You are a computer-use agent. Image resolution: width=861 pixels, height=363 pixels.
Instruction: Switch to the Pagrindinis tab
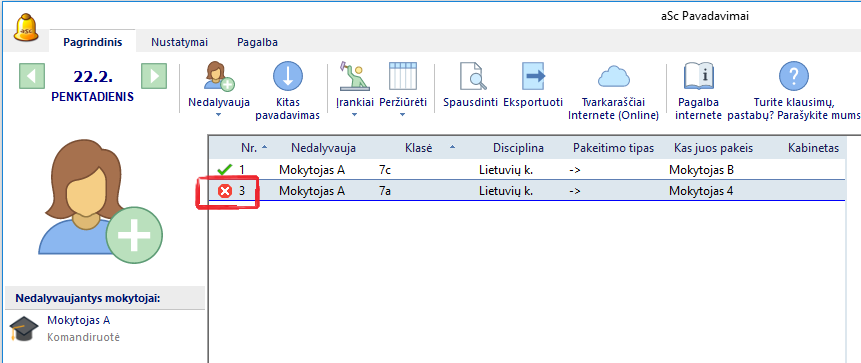92,42
